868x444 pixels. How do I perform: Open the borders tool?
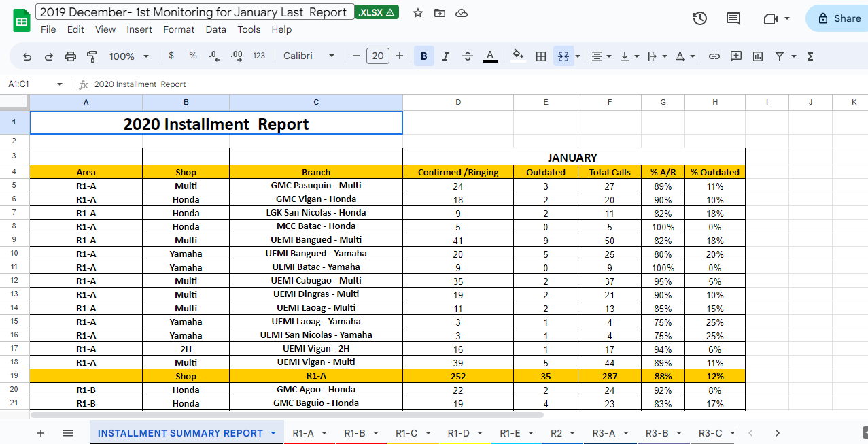coord(541,56)
